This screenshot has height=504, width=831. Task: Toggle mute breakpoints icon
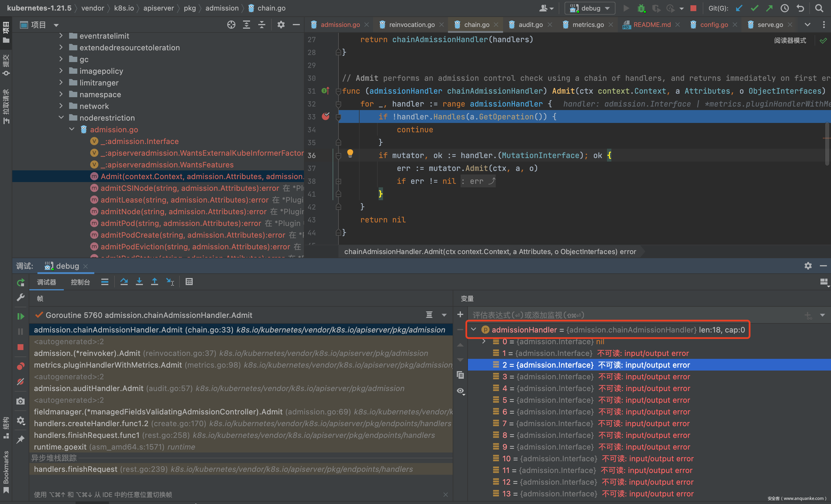click(x=20, y=381)
